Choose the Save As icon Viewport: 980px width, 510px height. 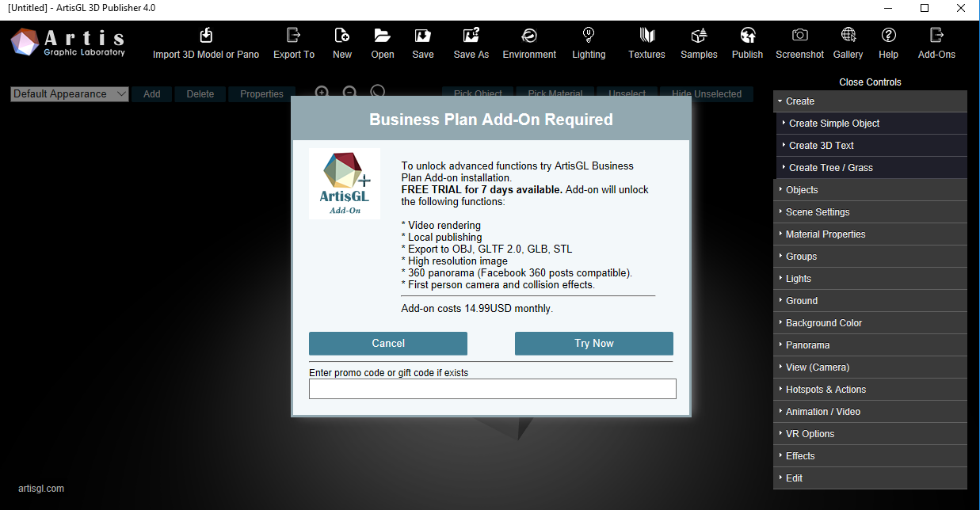click(471, 36)
